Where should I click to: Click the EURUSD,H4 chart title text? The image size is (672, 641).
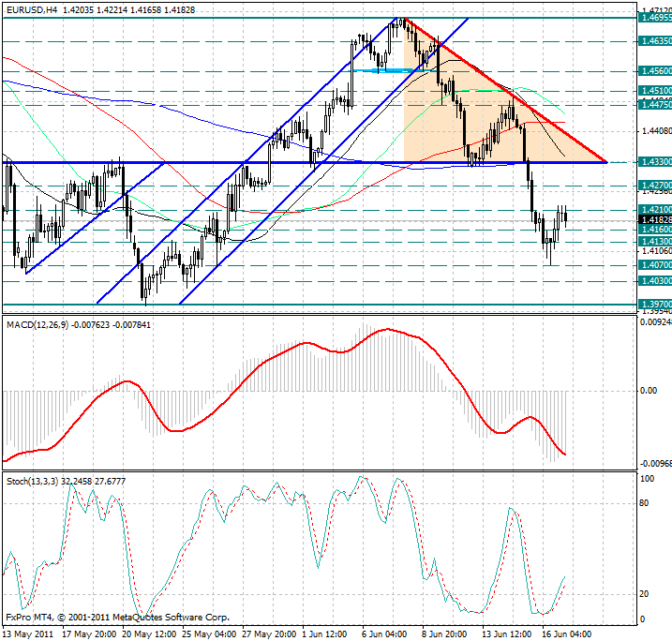[32, 10]
